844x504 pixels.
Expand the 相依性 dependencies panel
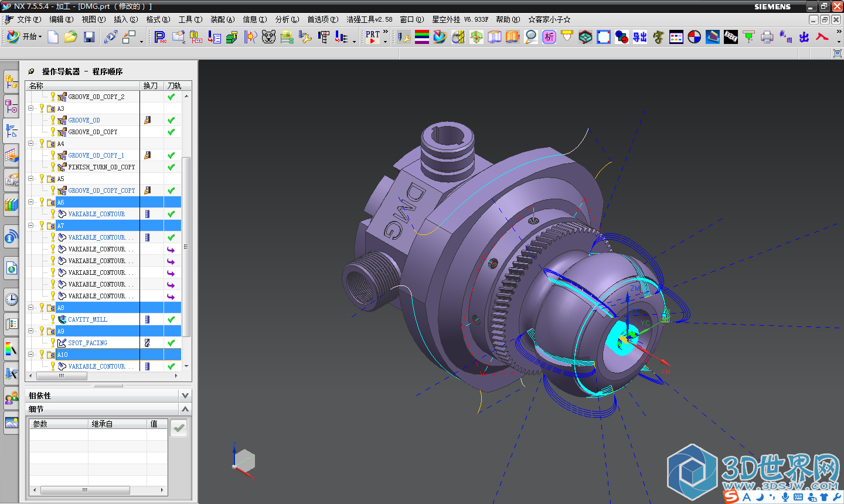(185, 396)
